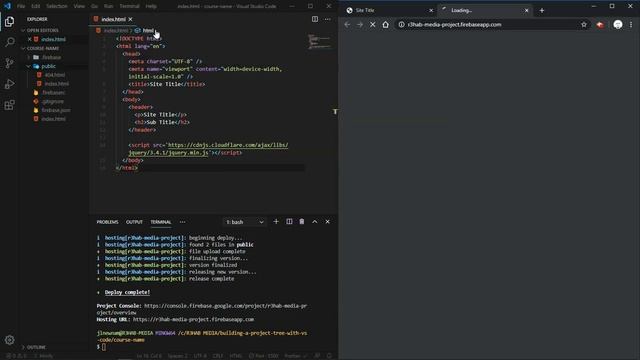
Task: Close index.html under Open Editors
Action: point(29,39)
